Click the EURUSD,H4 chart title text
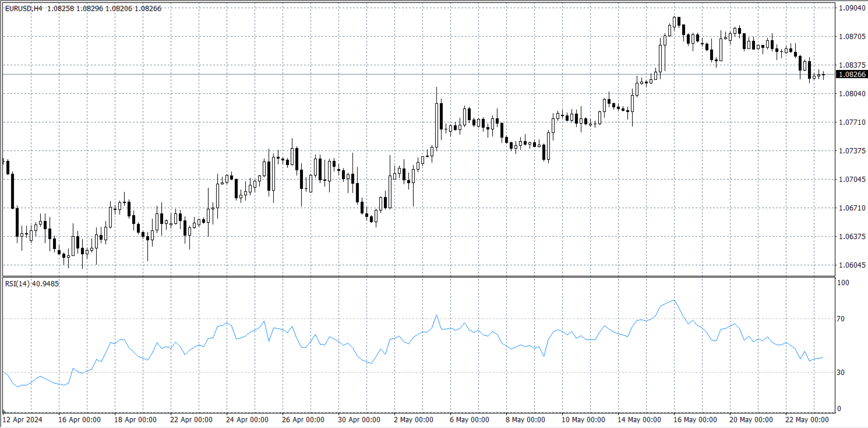This screenshot has width=868, height=428. [24, 8]
